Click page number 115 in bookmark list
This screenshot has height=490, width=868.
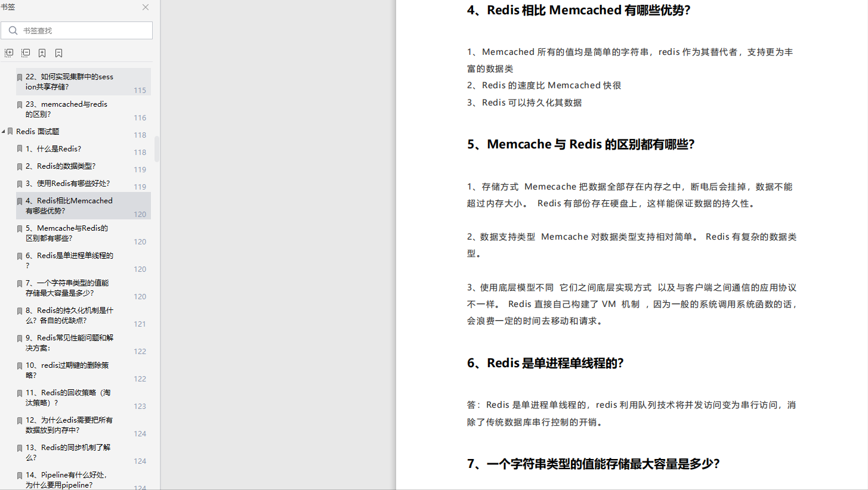coord(140,91)
